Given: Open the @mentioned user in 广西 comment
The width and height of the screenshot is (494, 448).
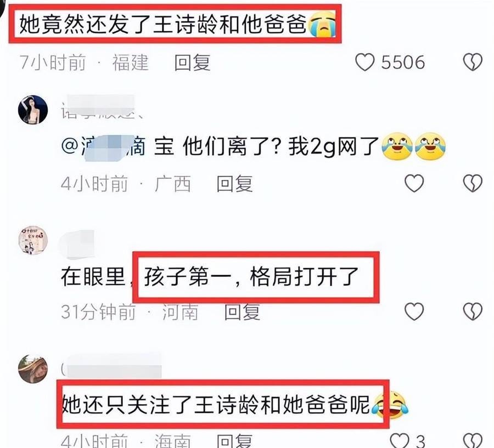Looking at the screenshot, I should point(103,147).
